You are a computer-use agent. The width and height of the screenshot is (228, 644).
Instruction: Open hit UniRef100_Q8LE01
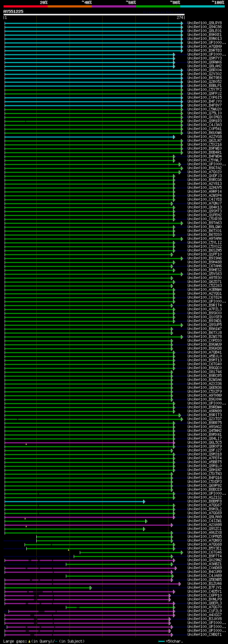(x=204, y=31)
